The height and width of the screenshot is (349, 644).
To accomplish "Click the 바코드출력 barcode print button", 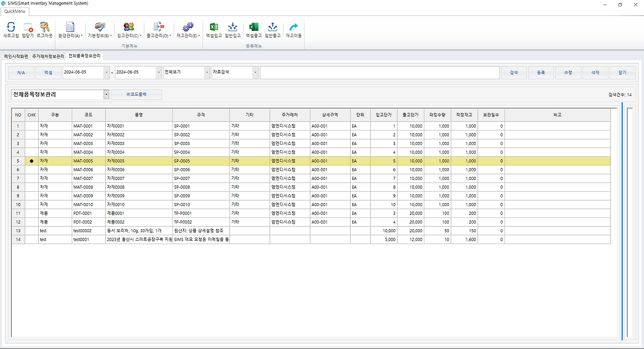I will tap(136, 94).
